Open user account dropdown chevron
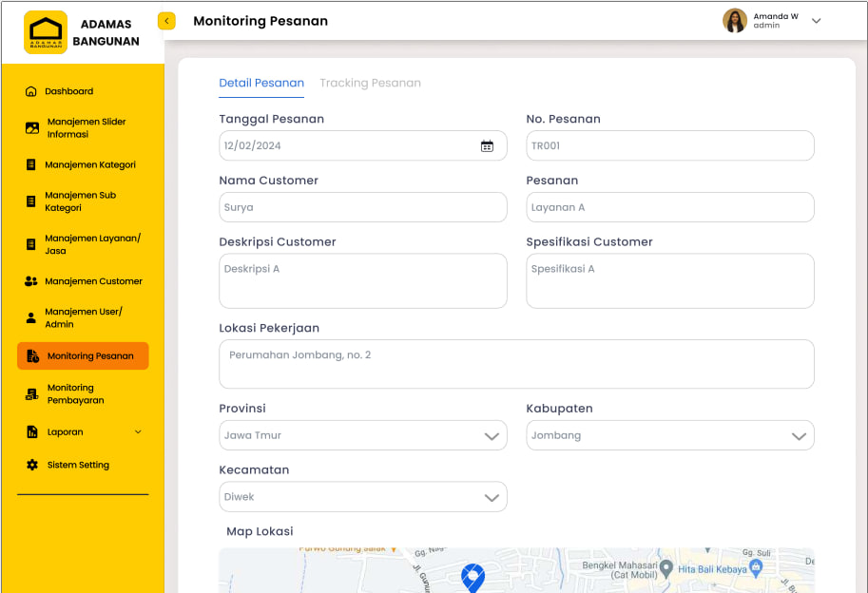The image size is (868, 593). point(816,21)
